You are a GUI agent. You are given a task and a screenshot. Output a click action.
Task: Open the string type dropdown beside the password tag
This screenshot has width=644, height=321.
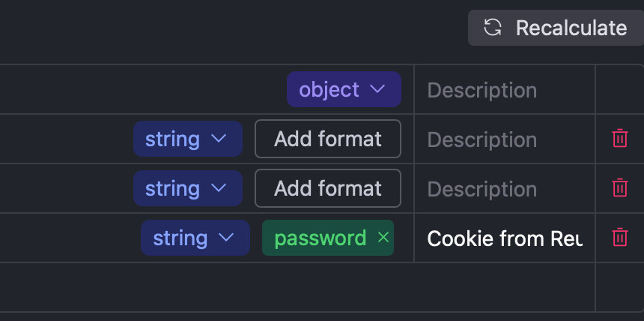pyautogui.click(x=195, y=238)
